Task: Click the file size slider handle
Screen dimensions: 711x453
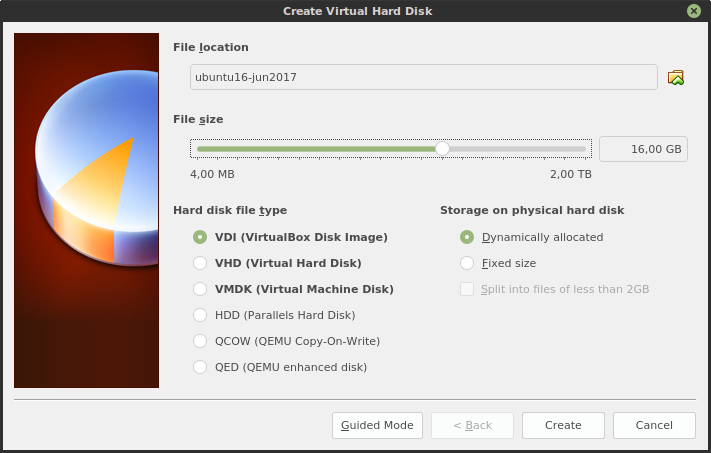Action: pyautogui.click(x=442, y=149)
